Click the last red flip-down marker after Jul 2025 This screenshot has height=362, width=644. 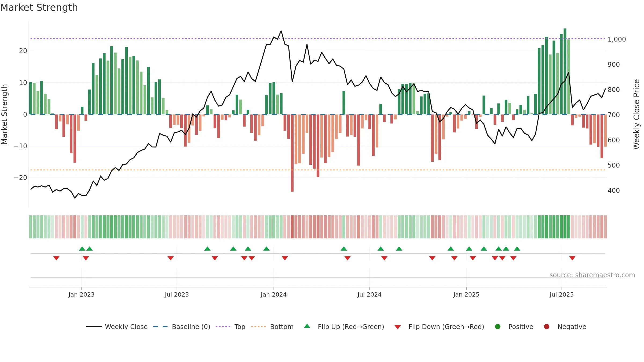[x=572, y=258]
